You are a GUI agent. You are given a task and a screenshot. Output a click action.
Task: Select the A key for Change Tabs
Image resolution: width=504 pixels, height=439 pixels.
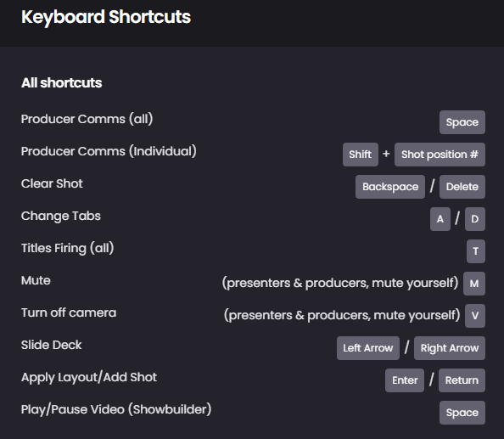[440, 219]
